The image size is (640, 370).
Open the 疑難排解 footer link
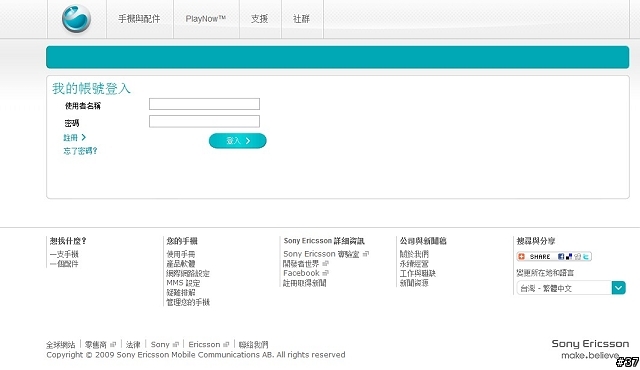coord(181,292)
